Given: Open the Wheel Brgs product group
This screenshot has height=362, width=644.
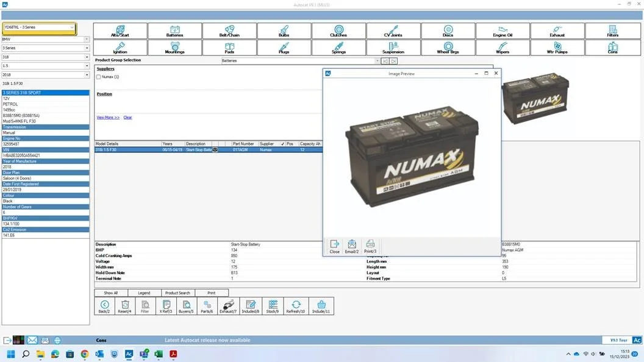Looking at the screenshot, I should [x=448, y=48].
